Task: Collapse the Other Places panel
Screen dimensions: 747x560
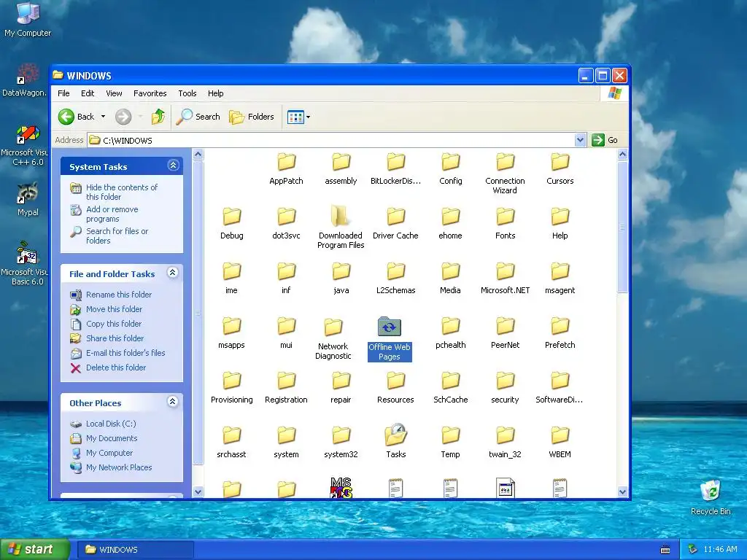Action: (172, 402)
